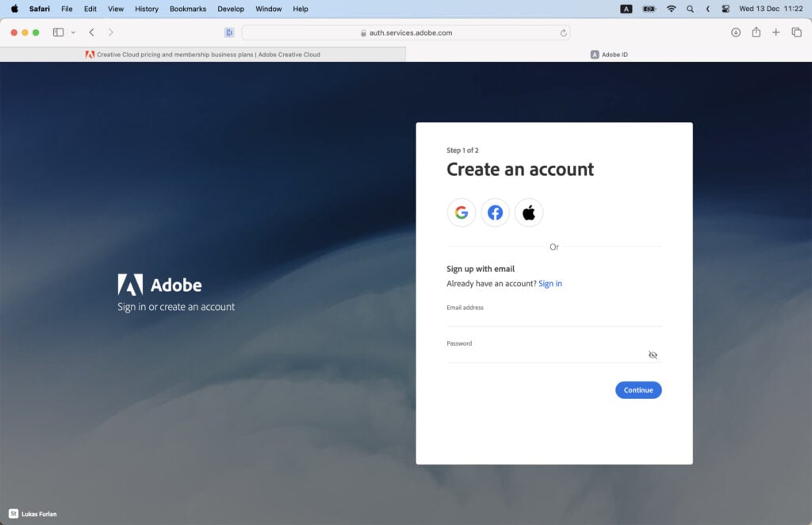
Task: Sign up using the Facebook icon
Action: (495, 212)
